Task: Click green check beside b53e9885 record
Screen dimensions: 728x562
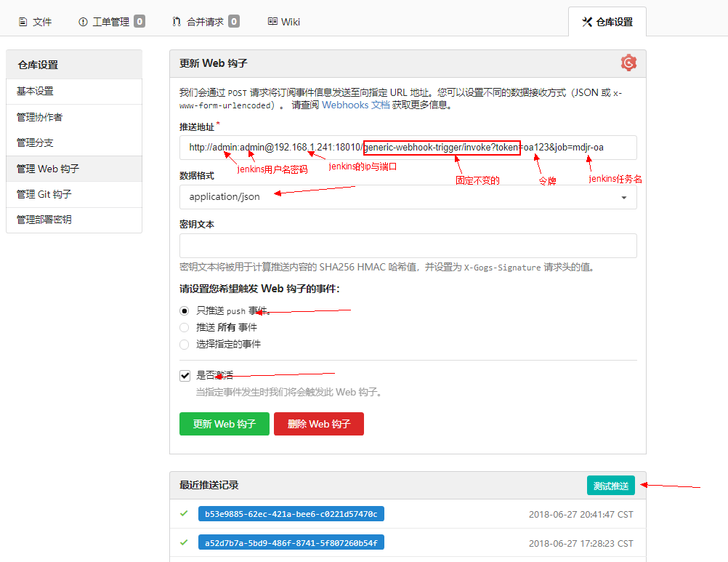Action: 185,514
